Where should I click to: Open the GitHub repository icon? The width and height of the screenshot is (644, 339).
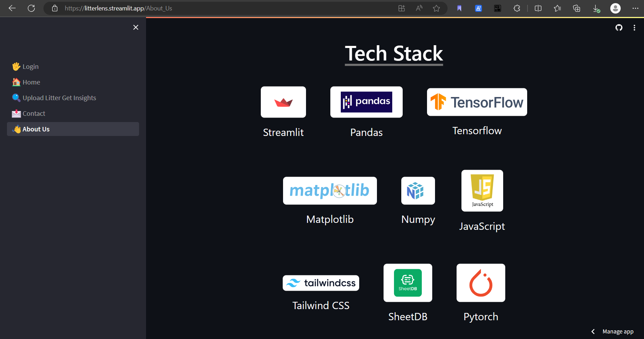[x=619, y=27]
